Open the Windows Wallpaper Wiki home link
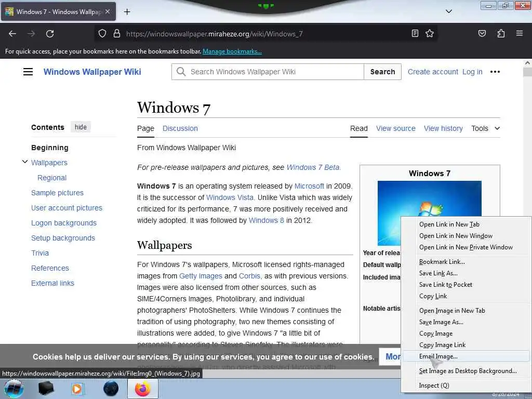 [92, 72]
